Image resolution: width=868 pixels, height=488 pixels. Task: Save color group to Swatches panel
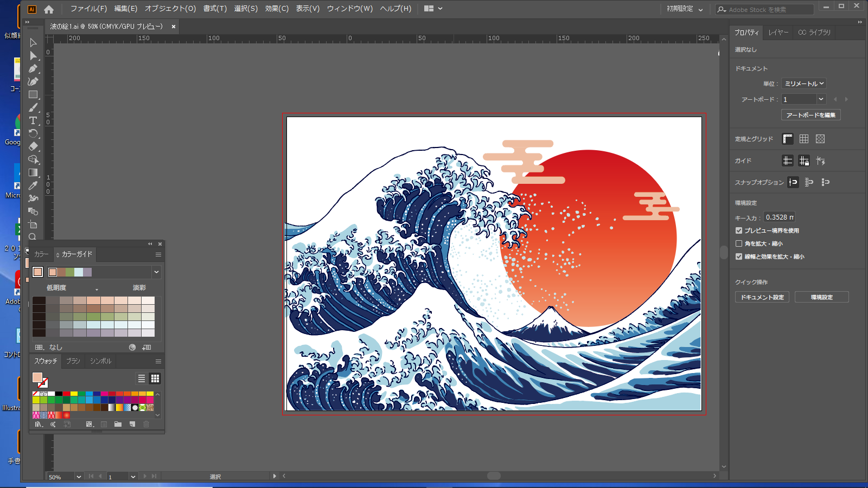(146, 347)
